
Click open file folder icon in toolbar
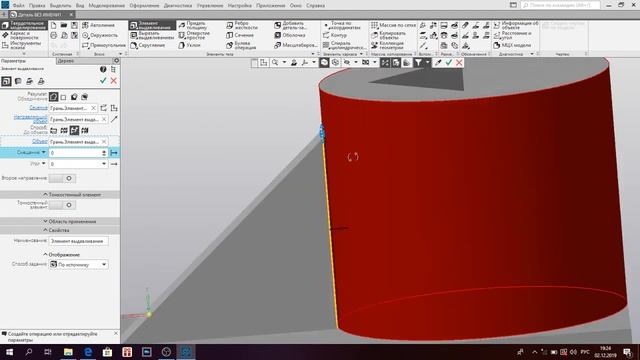64,25
